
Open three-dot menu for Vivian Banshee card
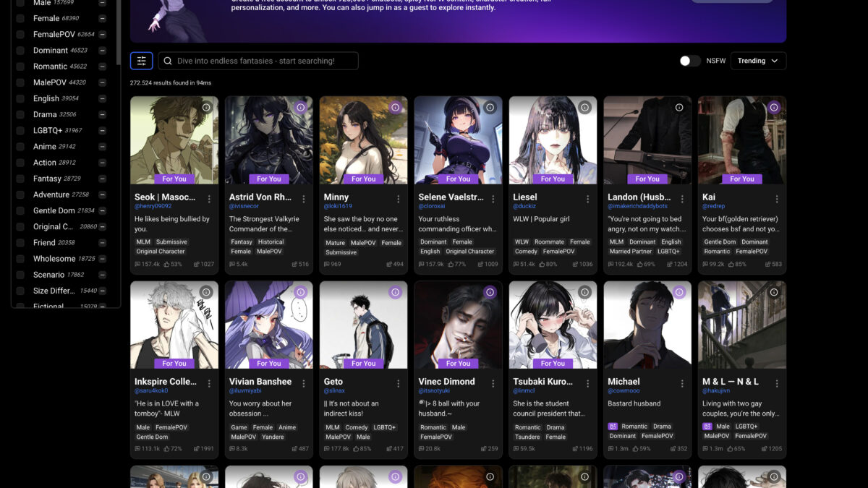tap(304, 384)
